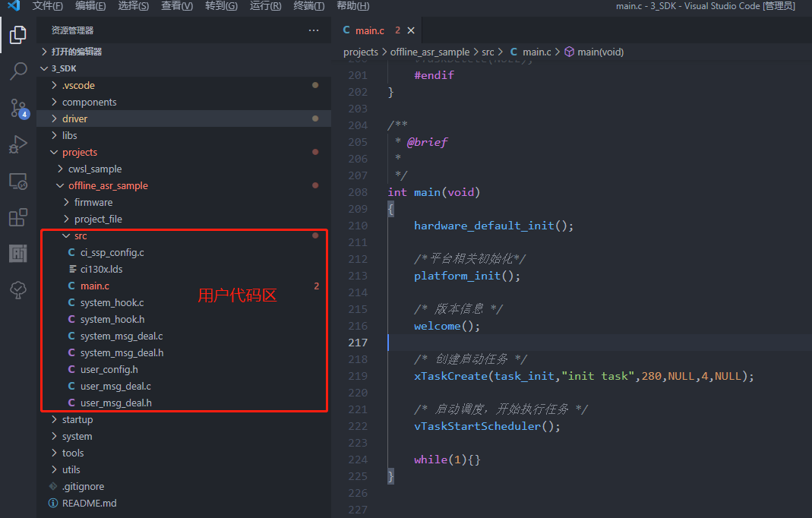
Task: Collapse the src folder
Action: pyautogui.click(x=80, y=235)
